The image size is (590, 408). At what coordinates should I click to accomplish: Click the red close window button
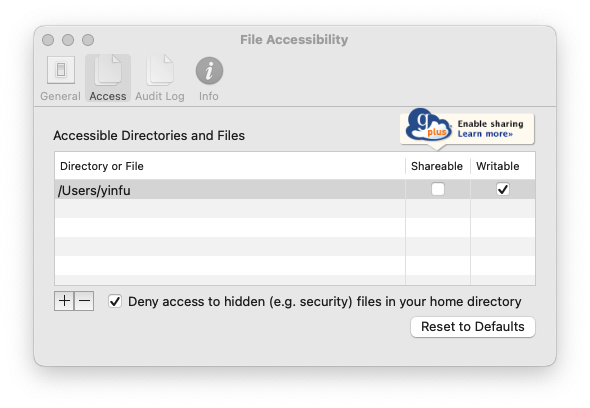tap(48, 40)
